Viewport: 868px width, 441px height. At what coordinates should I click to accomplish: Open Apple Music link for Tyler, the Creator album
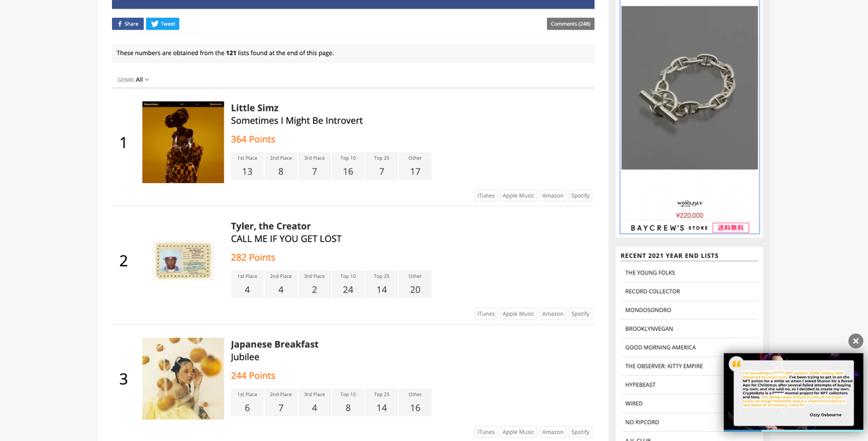[x=519, y=314]
